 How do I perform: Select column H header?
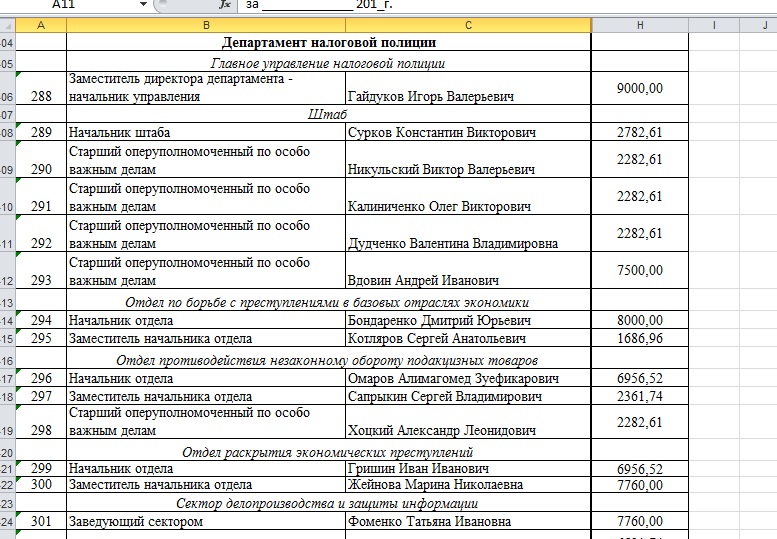[640, 24]
